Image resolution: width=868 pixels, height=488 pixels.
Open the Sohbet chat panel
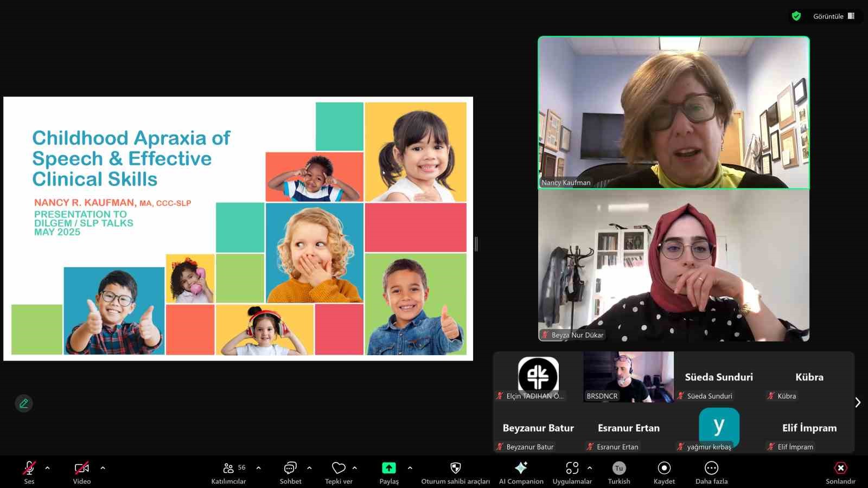click(x=290, y=468)
